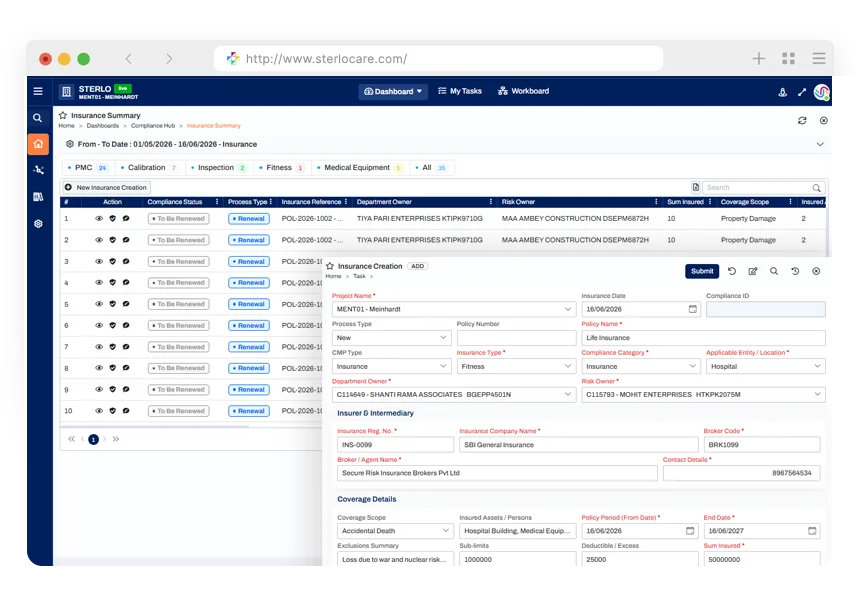Open My Tasks in the header
The height and width of the screenshot is (606, 858).
[460, 91]
